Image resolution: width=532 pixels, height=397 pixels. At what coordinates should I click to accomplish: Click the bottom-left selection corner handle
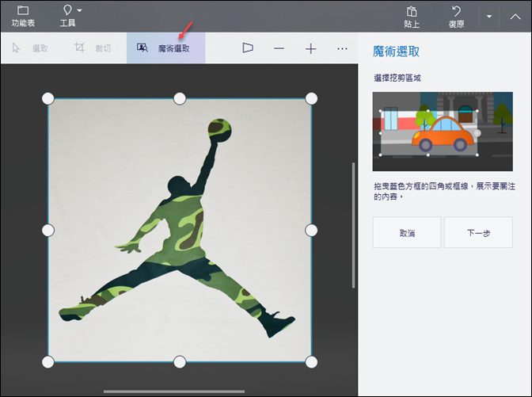(47, 362)
